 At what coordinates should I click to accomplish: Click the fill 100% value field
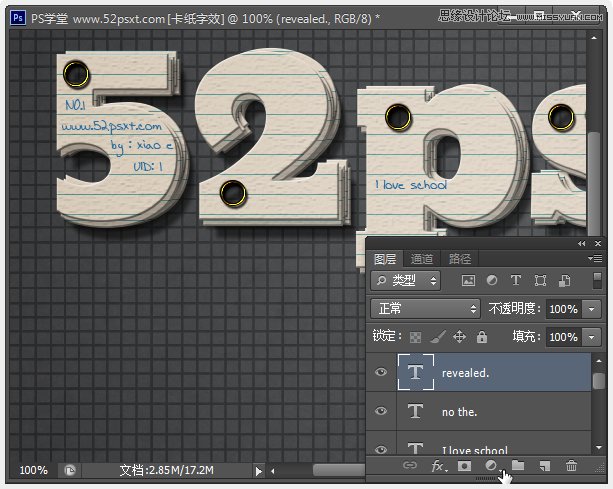click(x=564, y=337)
